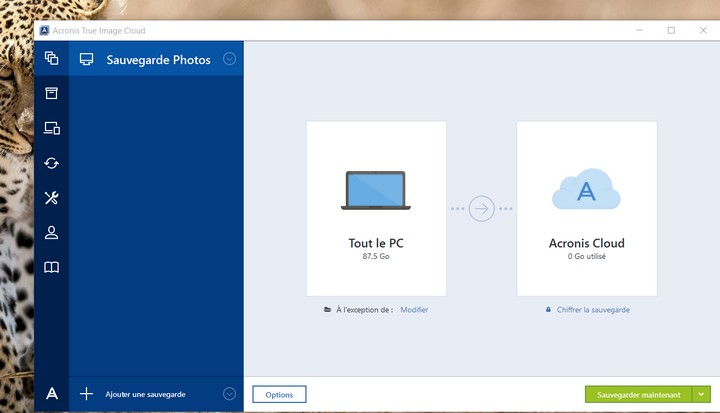720x413 pixels.
Task: Open the Backup section icon in sidebar
Action: coord(51,58)
